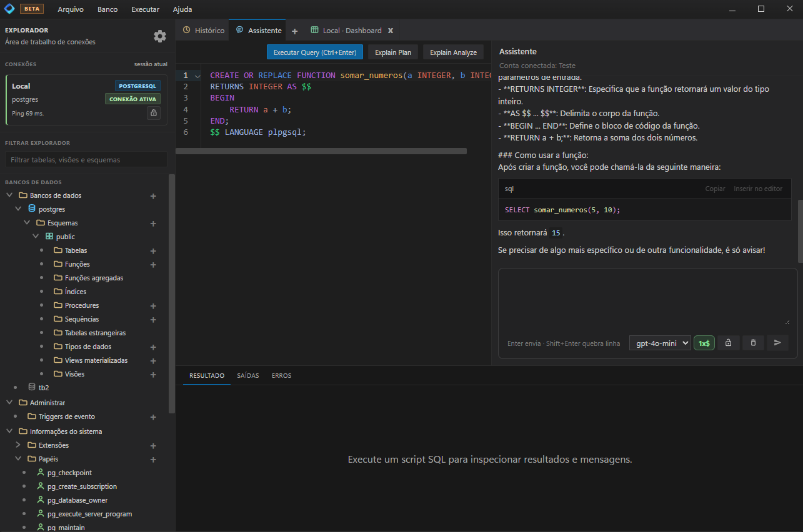Image resolution: width=803 pixels, height=532 pixels.
Task: Add a new query tab with plus icon
Action: (x=294, y=29)
